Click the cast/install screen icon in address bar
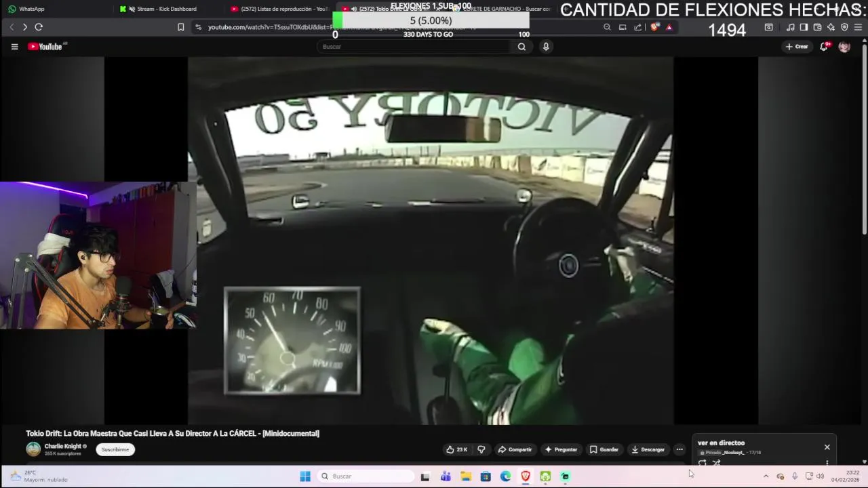The height and width of the screenshot is (488, 868). [623, 27]
